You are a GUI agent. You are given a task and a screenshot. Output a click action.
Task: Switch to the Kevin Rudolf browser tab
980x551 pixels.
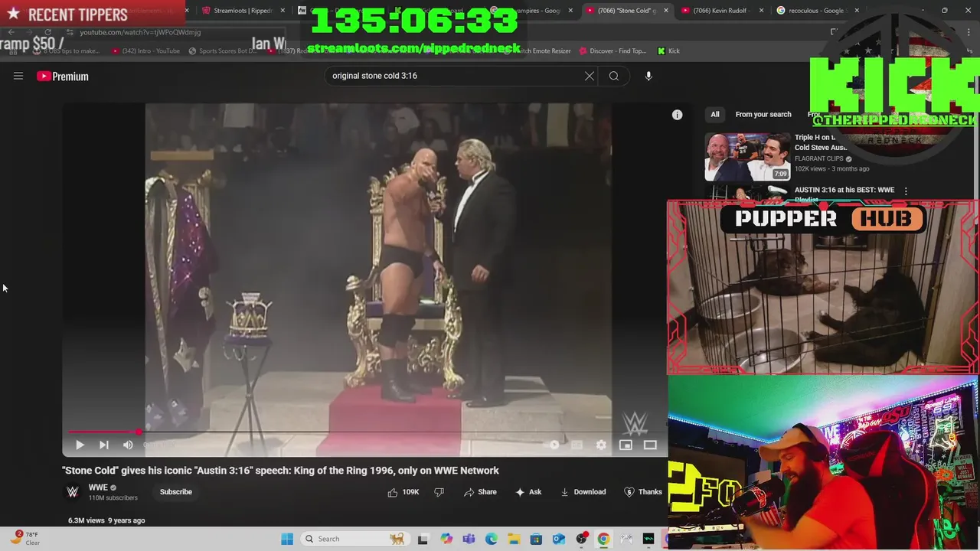[x=722, y=11]
